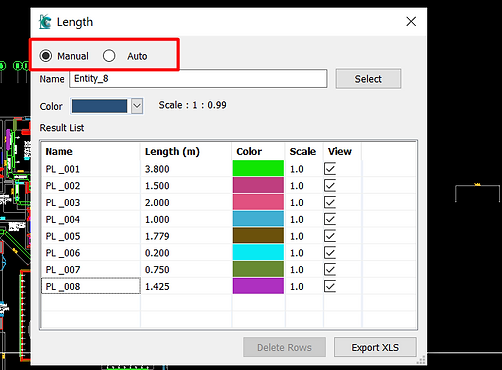This screenshot has width=502, height=370.
Task: Click the length value 2.000
Action: 157,202
